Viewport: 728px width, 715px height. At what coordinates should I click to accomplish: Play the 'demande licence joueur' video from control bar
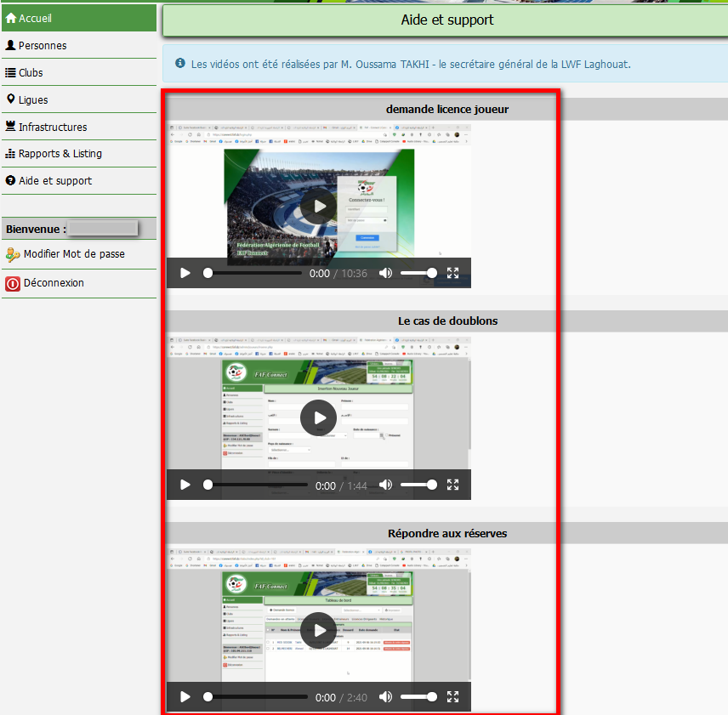[x=185, y=273]
